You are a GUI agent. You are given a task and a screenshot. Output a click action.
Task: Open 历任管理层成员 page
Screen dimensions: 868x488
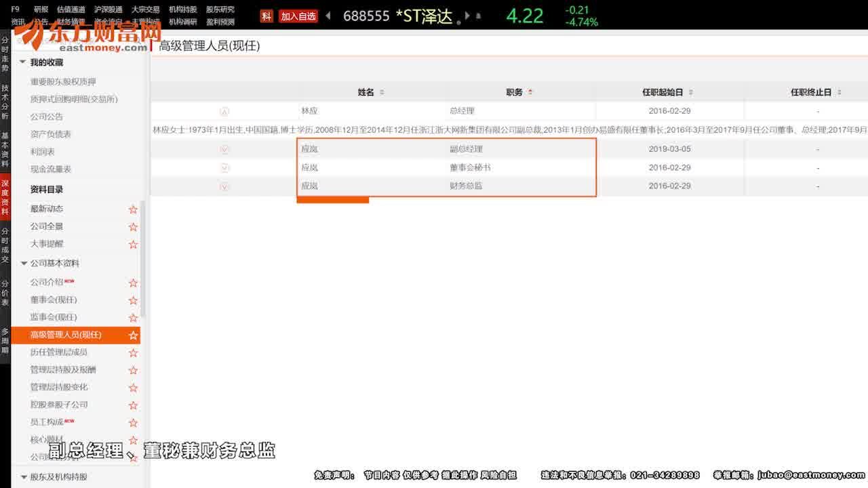pos(59,352)
